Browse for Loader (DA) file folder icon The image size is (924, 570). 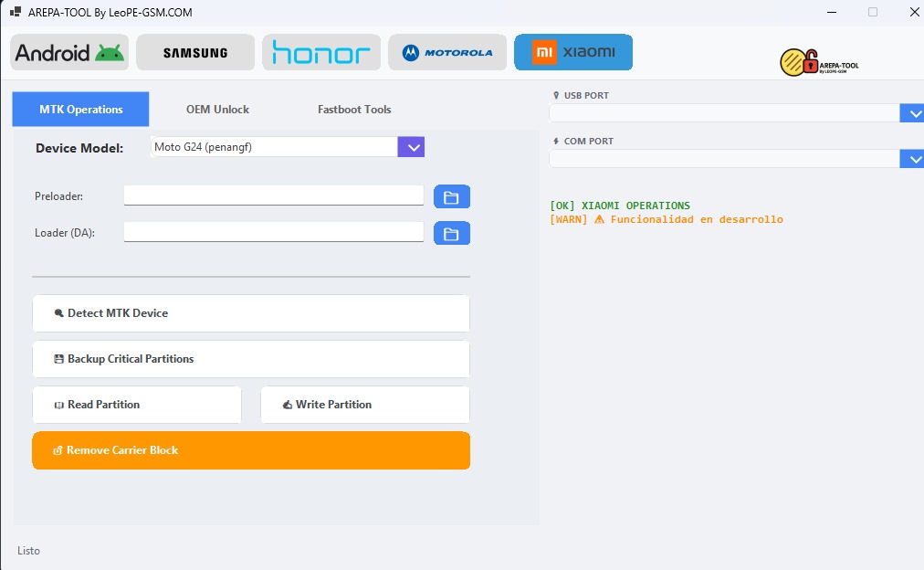[451, 234]
